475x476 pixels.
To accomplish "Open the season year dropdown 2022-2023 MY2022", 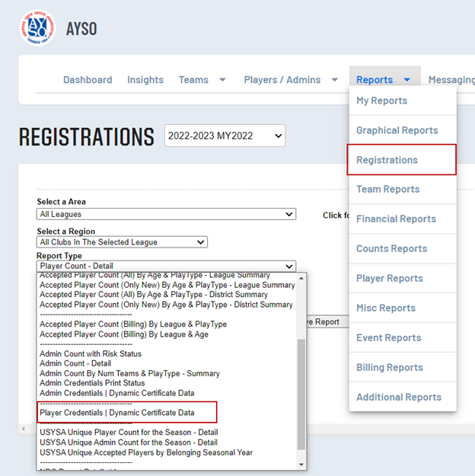I will [225, 136].
